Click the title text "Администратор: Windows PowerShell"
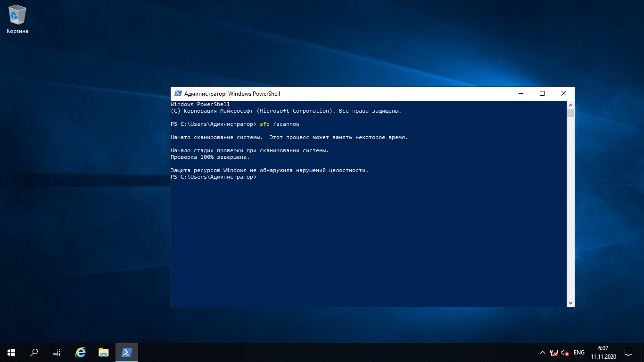Screen dimensions: 644x362 point(232,94)
